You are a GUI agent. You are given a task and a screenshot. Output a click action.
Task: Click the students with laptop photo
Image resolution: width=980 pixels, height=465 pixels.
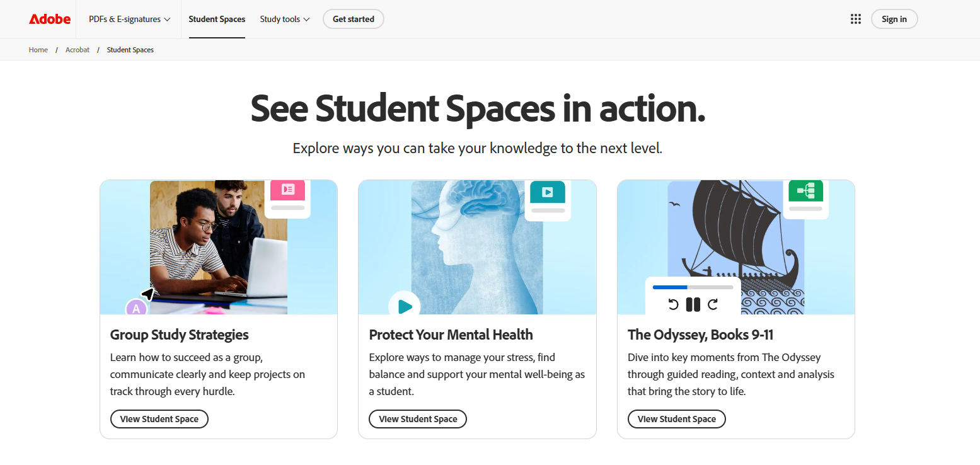(x=219, y=247)
